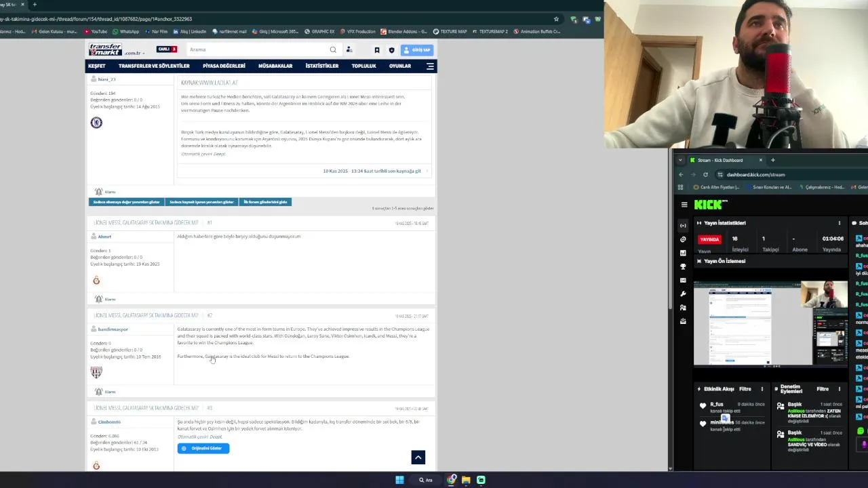
Task: Click Alarm under Ahmrt's post
Action: 105,299
